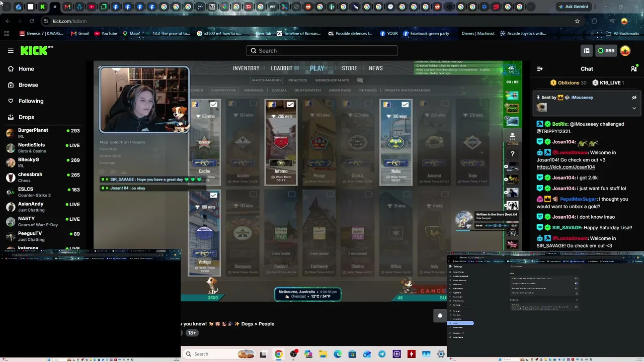Open the AsianAndy channel
This screenshot has width=644, height=362.
coord(43,207)
